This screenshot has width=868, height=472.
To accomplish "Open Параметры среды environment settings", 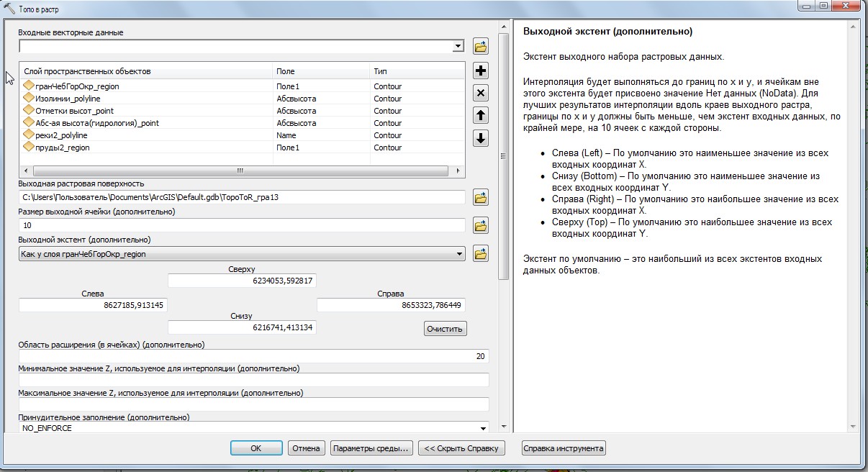I will click(371, 448).
